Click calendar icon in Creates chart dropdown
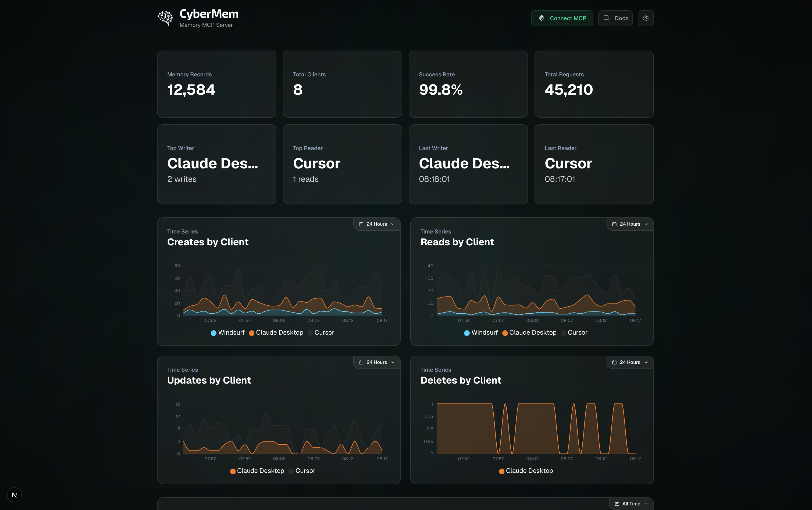Viewport: 812px width, 510px height. tap(361, 224)
